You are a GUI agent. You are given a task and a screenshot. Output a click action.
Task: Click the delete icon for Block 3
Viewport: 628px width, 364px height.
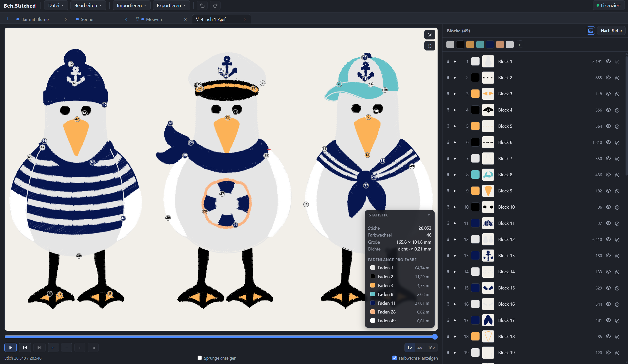point(617,94)
